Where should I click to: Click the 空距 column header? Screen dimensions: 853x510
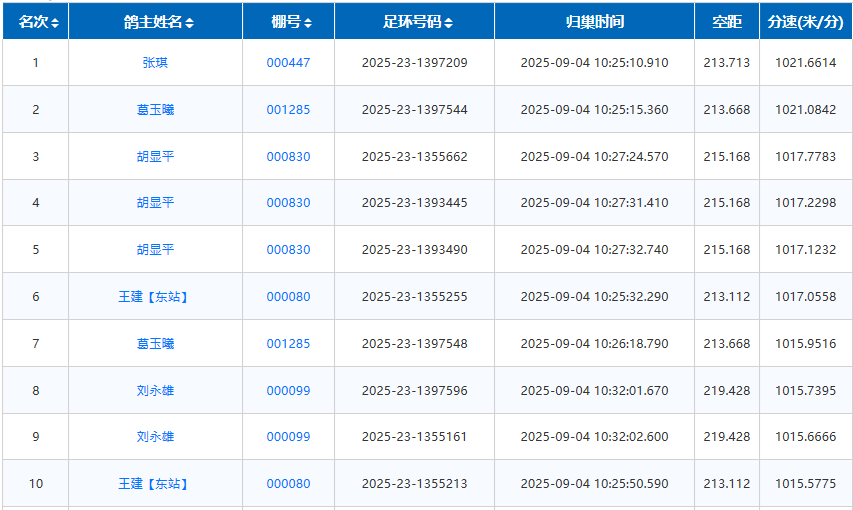click(726, 22)
